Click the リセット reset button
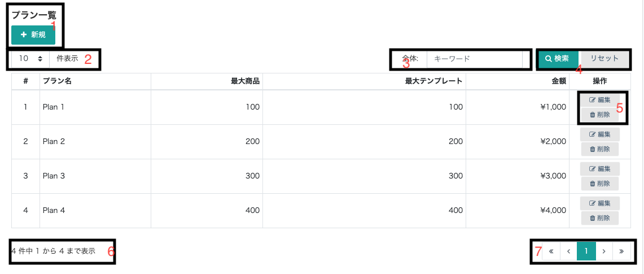 coord(604,59)
